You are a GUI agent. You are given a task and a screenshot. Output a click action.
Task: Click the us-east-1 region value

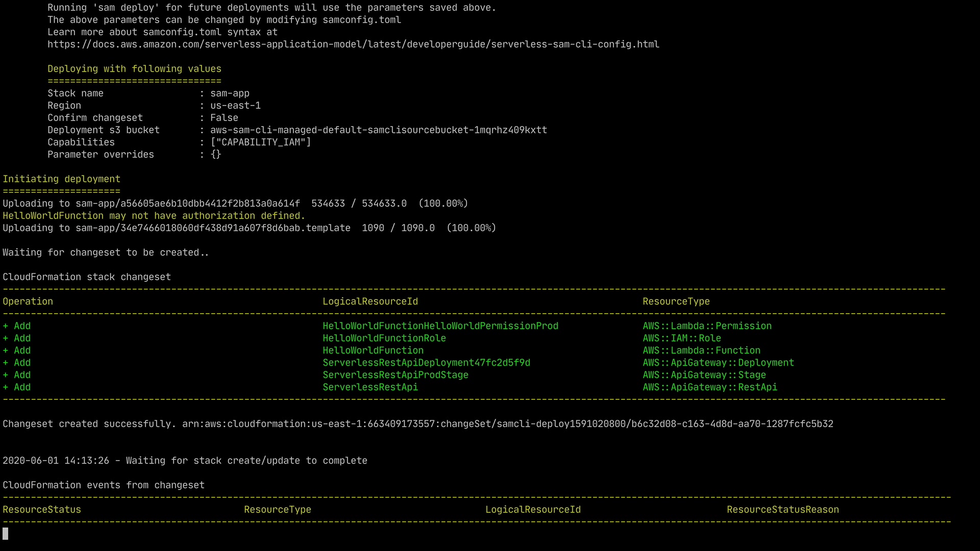(x=235, y=106)
